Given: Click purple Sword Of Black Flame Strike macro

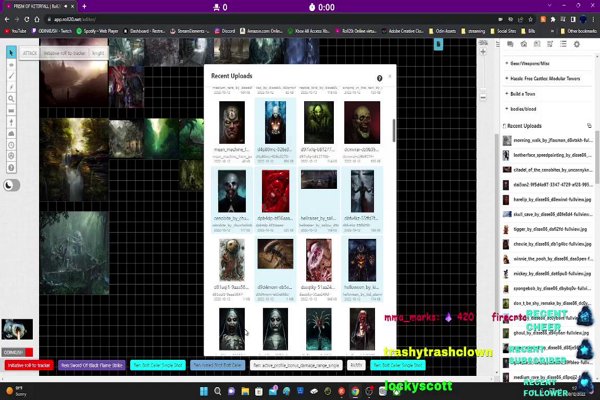Looking at the screenshot, I should point(92,365).
